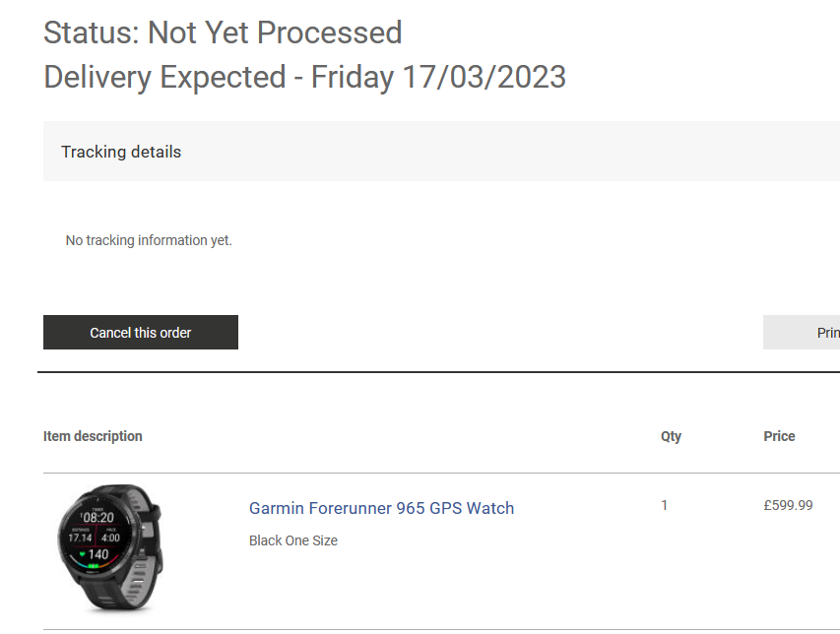840x634 pixels.
Task: Click the 140 heart rate on watch image
Action: pyautogui.click(x=97, y=554)
